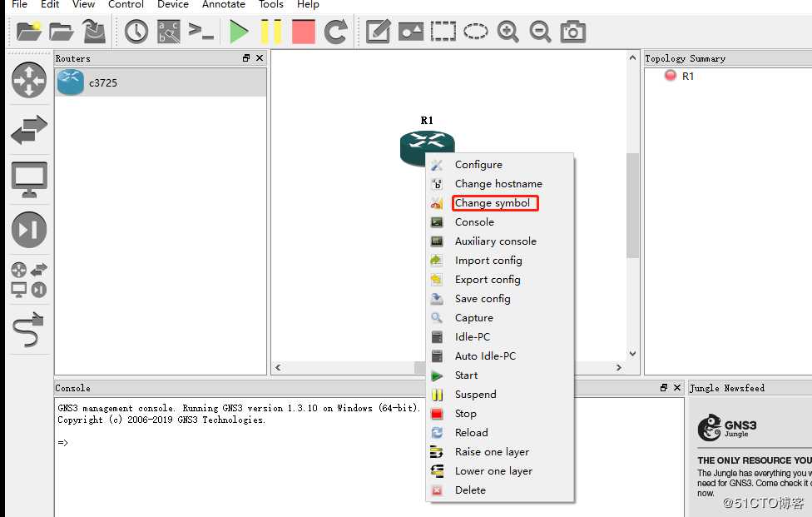Click the canvas horizontal scrollbar right arrow

pyautogui.click(x=618, y=367)
